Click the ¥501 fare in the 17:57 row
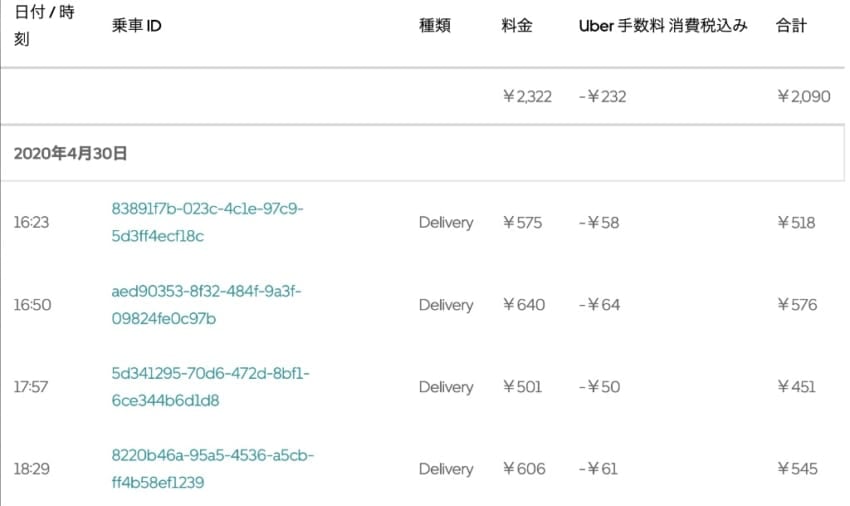This screenshot has height=506, width=850. pyautogui.click(x=522, y=387)
